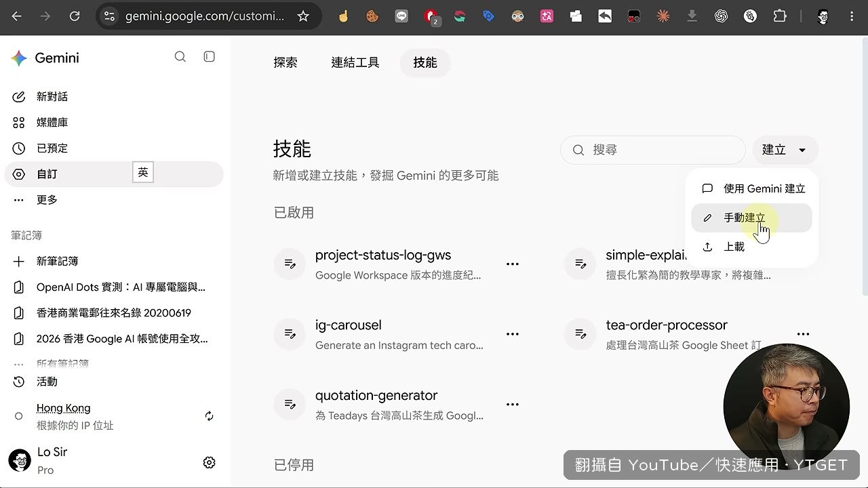Collapse sidebar with panel toggle icon
The width and height of the screenshot is (868, 488).
point(210,57)
